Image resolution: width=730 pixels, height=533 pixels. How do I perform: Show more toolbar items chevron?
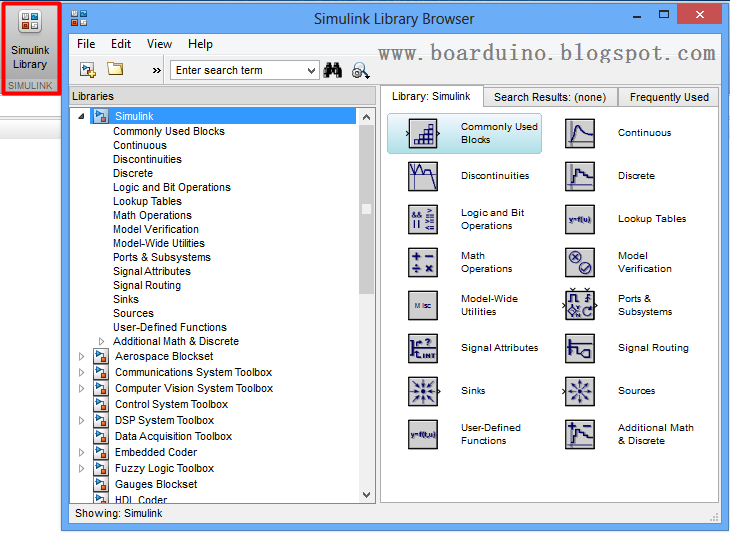click(157, 71)
